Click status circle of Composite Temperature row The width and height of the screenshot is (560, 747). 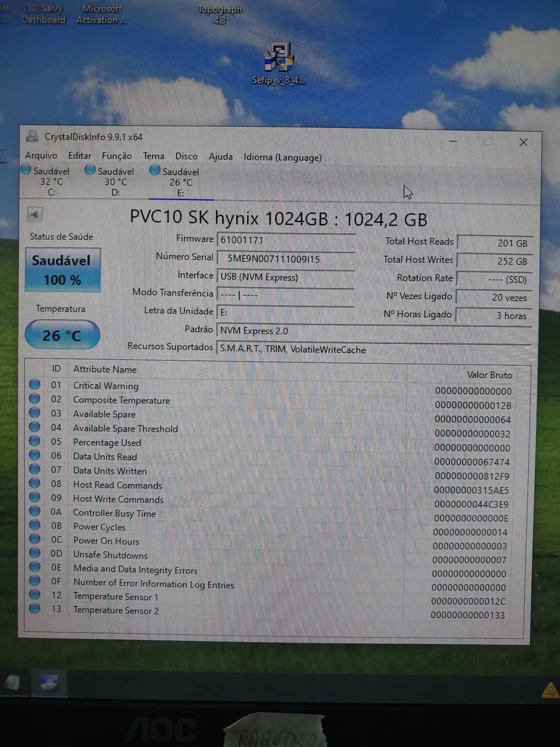35,399
